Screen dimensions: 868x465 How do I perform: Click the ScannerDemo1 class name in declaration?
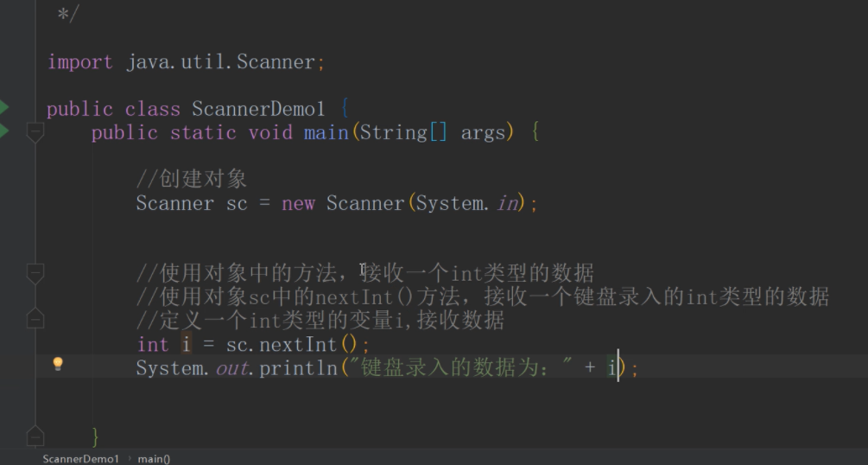[x=258, y=109]
